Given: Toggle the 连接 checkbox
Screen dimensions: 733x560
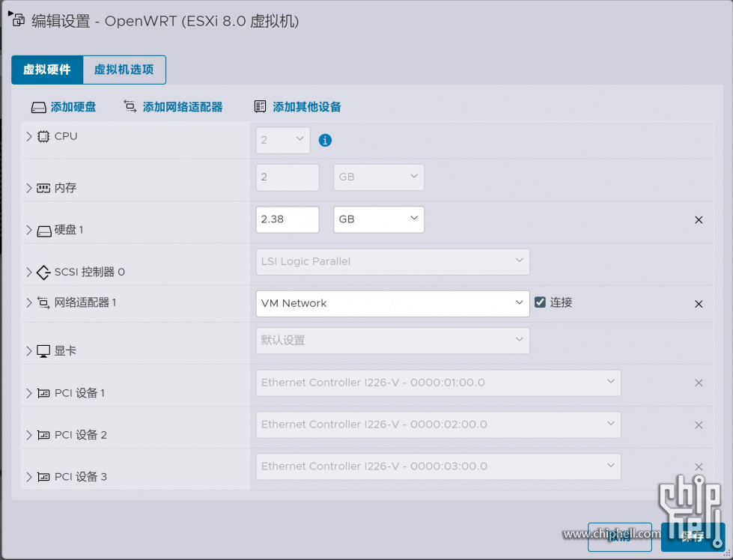Looking at the screenshot, I should click(540, 302).
